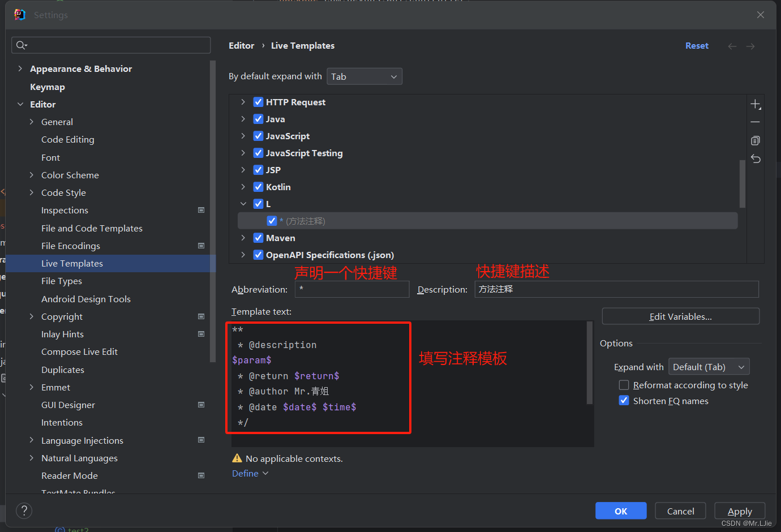Image resolution: width=781 pixels, height=532 pixels.
Task: Select the File Types settings page
Action: click(x=62, y=281)
